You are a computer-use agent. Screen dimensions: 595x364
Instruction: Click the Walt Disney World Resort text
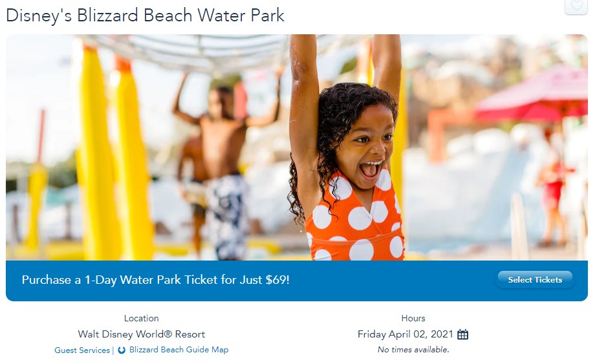pos(141,334)
